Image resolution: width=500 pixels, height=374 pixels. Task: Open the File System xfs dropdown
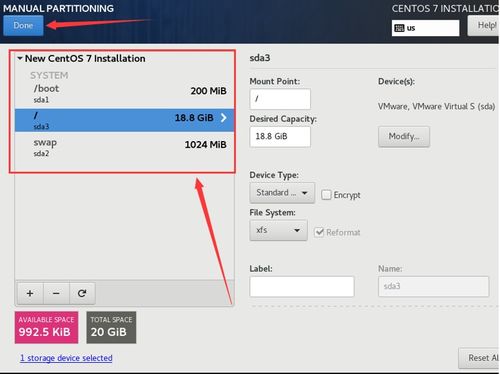[278, 230]
